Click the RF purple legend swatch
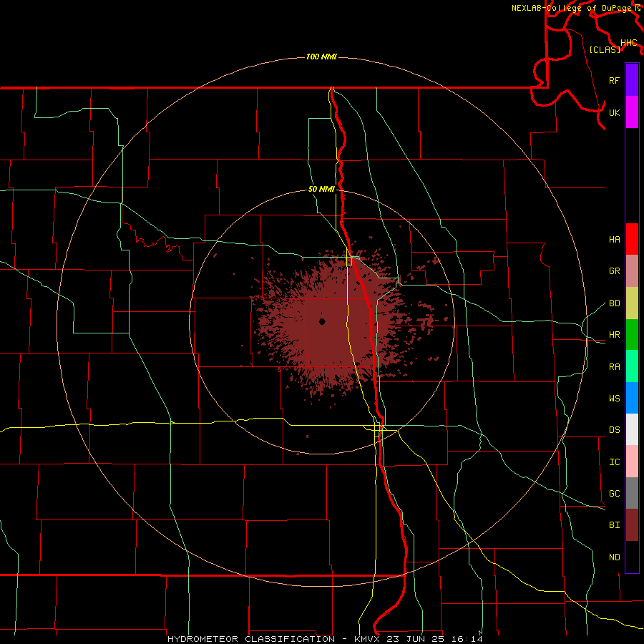 (632, 80)
